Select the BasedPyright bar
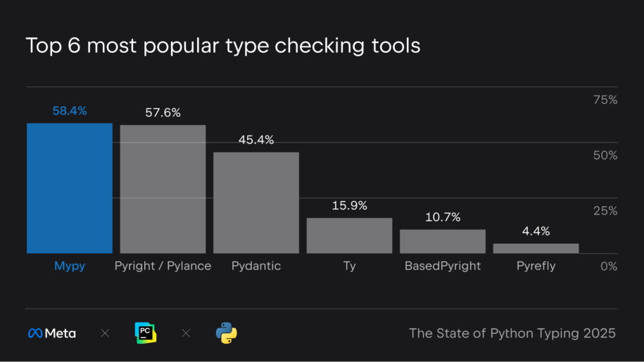The height and width of the screenshot is (362, 644). click(x=443, y=241)
